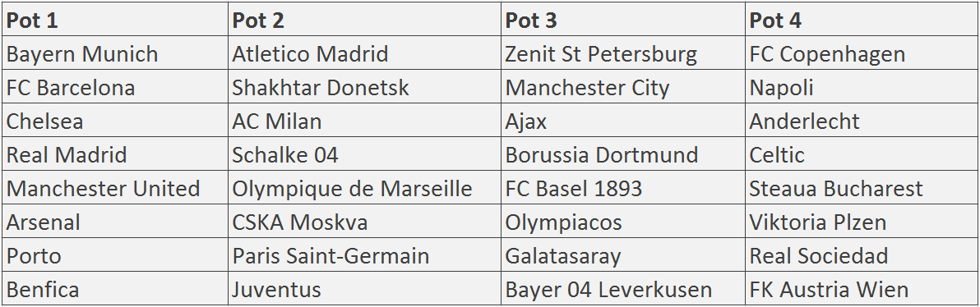The height and width of the screenshot is (307, 980).
Task: Select the Atletico Madrid cell
Action: click(364, 53)
